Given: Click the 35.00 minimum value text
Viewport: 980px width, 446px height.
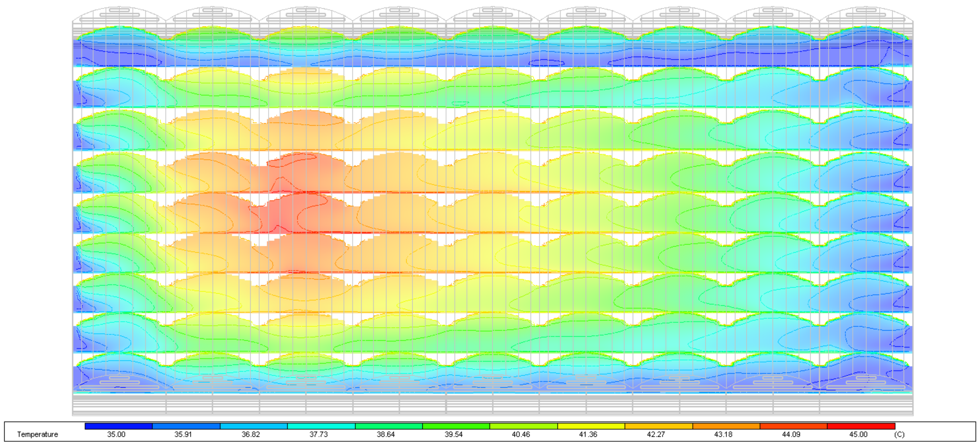Looking at the screenshot, I should pos(116,435).
